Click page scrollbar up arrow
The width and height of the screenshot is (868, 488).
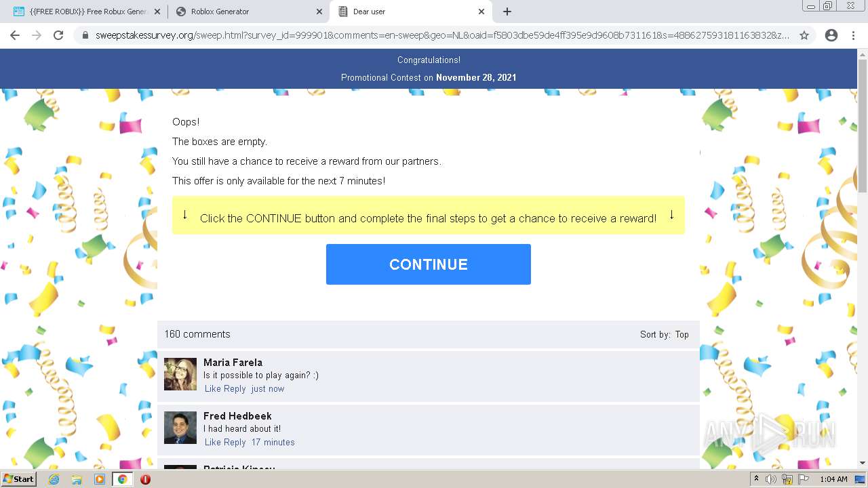pos(863,54)
